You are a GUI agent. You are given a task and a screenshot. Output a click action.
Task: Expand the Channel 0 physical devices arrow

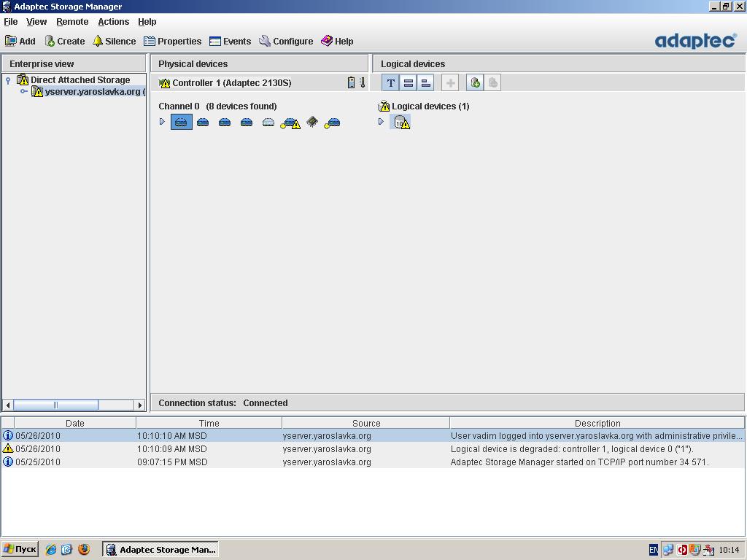pos(163,122)
